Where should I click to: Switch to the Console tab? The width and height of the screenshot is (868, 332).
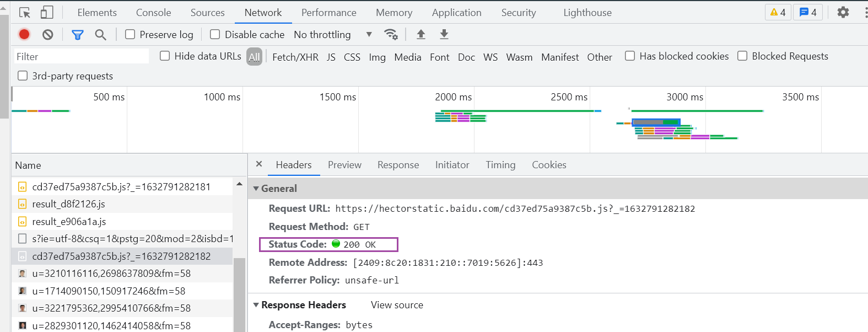(x=154, y=12)
